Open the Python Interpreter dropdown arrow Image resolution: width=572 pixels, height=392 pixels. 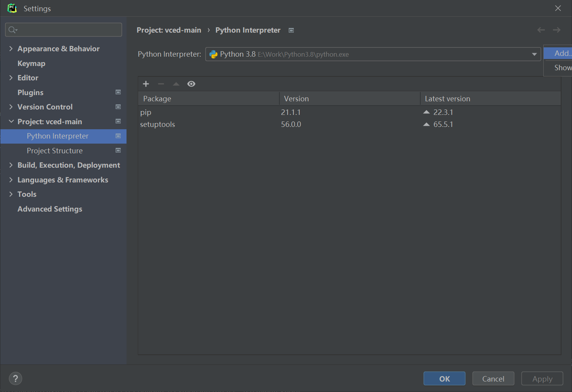[534, 54]
